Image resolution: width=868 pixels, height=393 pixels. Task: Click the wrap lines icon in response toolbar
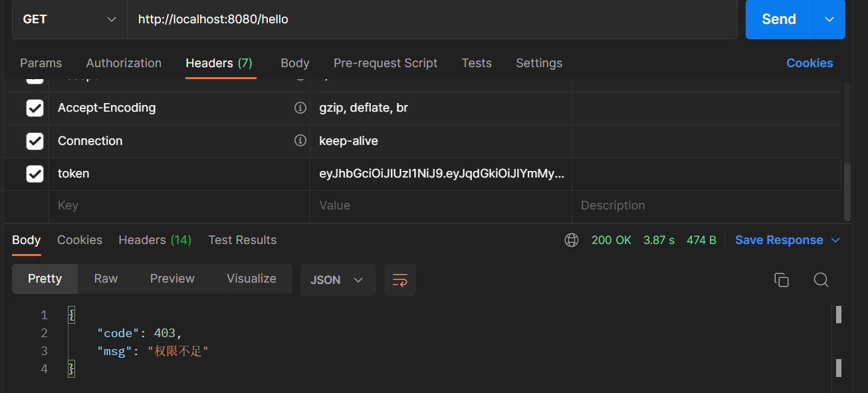pyautogui.click(x=399, y=280)
